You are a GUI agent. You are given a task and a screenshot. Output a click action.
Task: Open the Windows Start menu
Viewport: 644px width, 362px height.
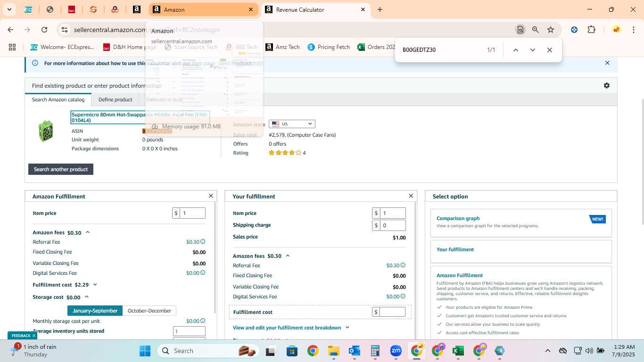pyautogui.click(x=145, y=351)
